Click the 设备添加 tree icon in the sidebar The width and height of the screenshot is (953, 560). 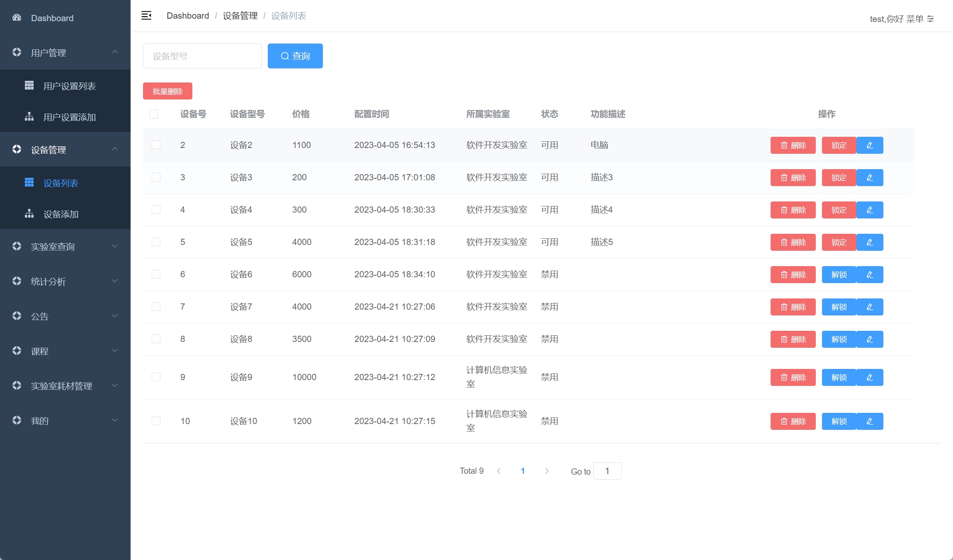click(29, 214)
